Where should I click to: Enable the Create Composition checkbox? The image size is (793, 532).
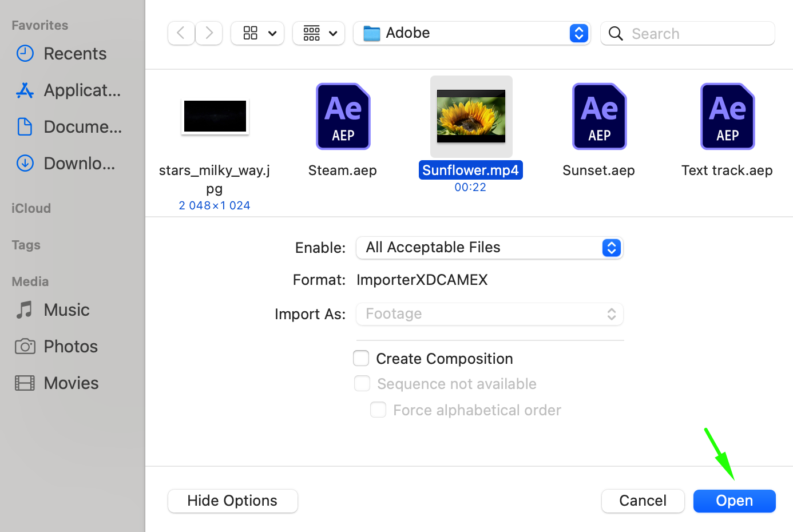(361, 359)
